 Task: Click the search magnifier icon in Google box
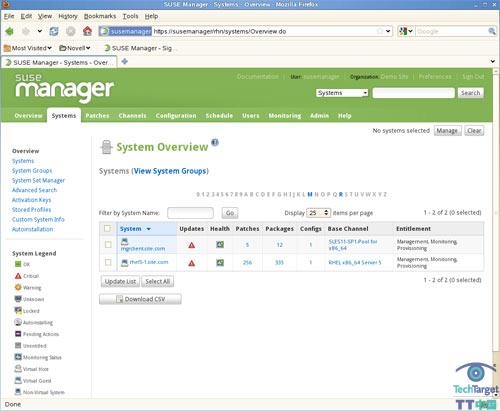(492, 31)
